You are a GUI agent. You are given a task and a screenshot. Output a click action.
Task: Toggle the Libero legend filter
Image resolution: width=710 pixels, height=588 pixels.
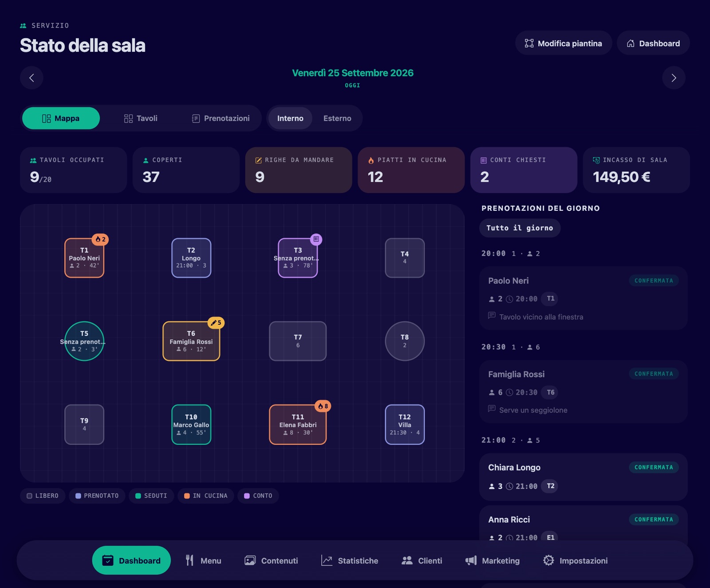point(43,496)
